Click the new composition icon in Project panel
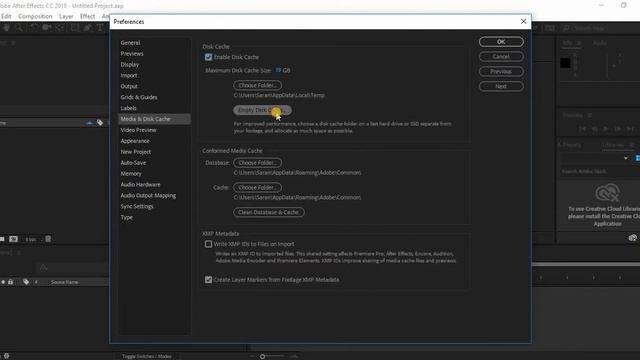 (13, 239)
